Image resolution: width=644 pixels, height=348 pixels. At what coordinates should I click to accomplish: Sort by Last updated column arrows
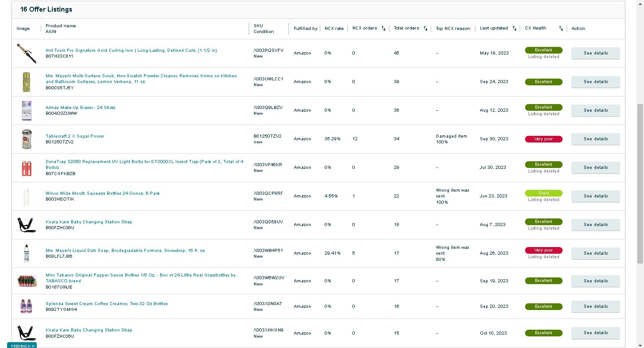tap(514, 29)
